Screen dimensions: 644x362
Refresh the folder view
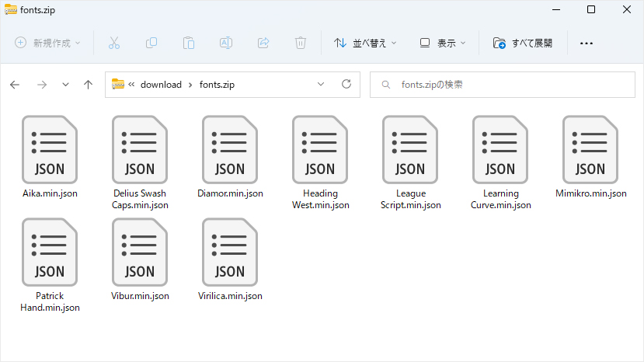pos(346,84)
